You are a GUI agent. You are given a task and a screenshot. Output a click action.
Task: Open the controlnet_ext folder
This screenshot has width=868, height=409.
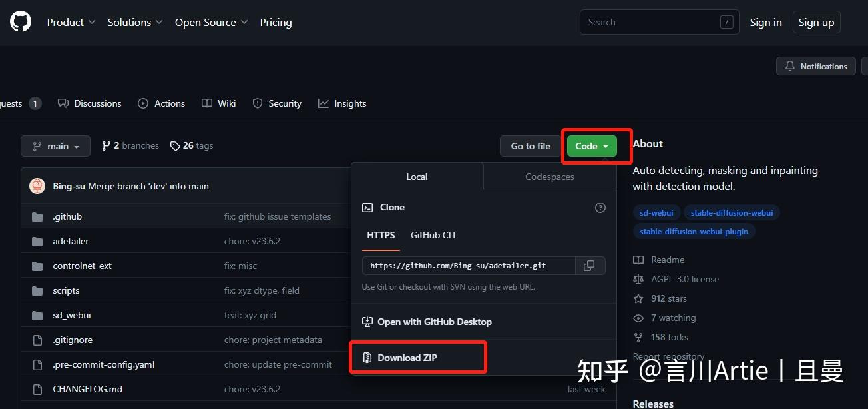(82, 266)
